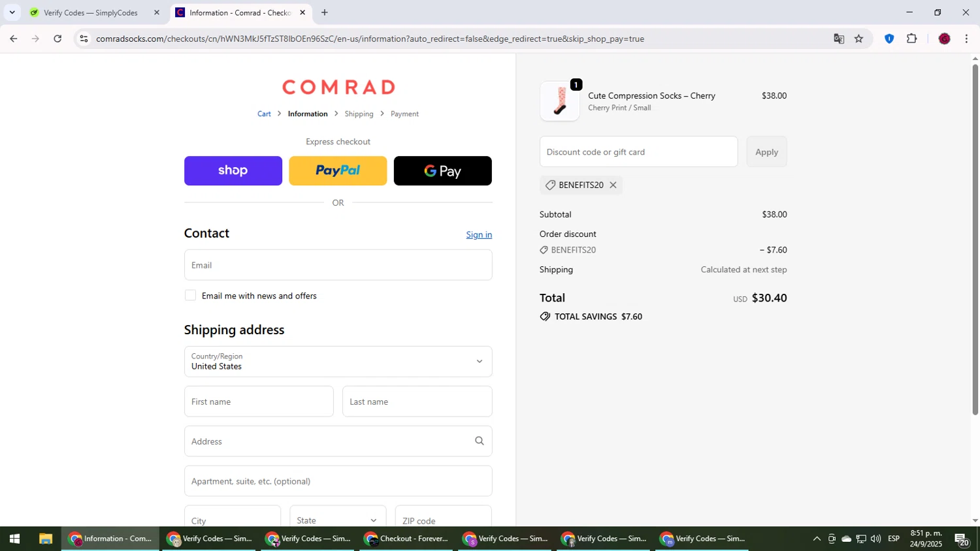Screen dimensions: 980x551
Task: Click the COMRAD logo
Action: 338,87
